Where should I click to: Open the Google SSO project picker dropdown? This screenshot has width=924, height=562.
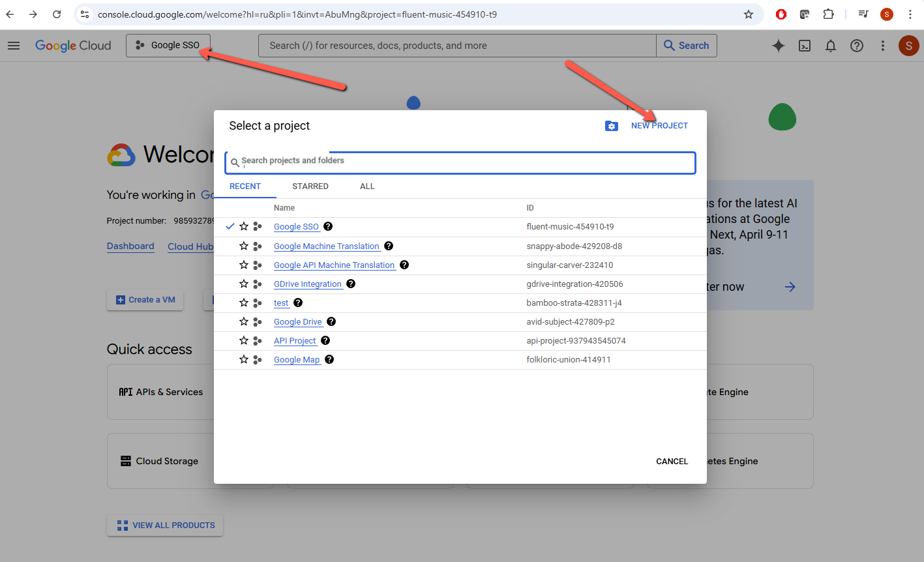click(x=168, y=46)
